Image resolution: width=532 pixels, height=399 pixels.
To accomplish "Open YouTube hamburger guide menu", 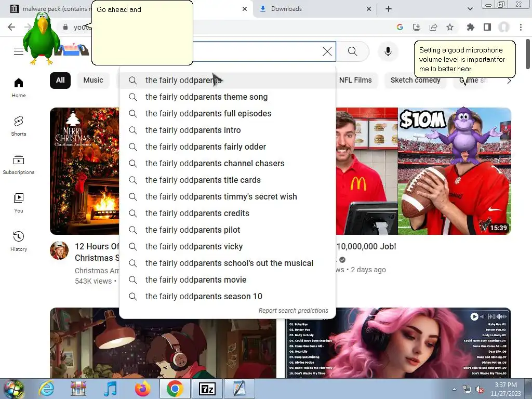I will click(19, 51).
